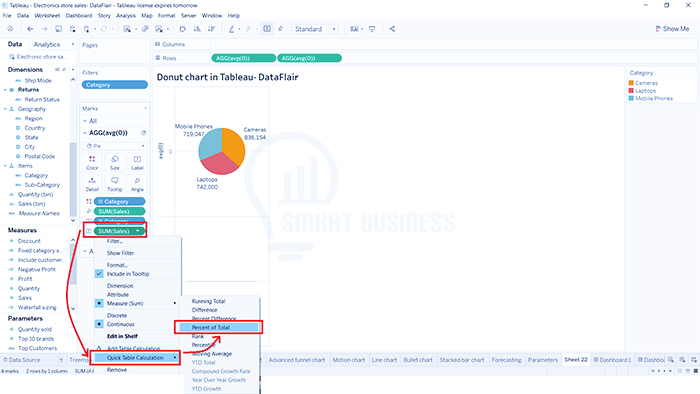Click the Presentation Mode toolbar icon
This screenshot has height=394, width=700.
tap(372, 29)
